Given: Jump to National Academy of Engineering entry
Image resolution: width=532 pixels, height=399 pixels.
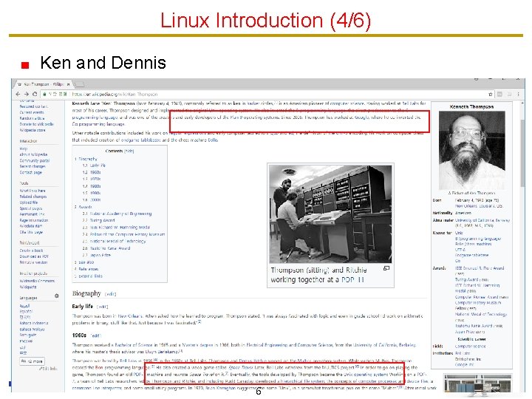Looking at the screenshot, I should (117, 214).
